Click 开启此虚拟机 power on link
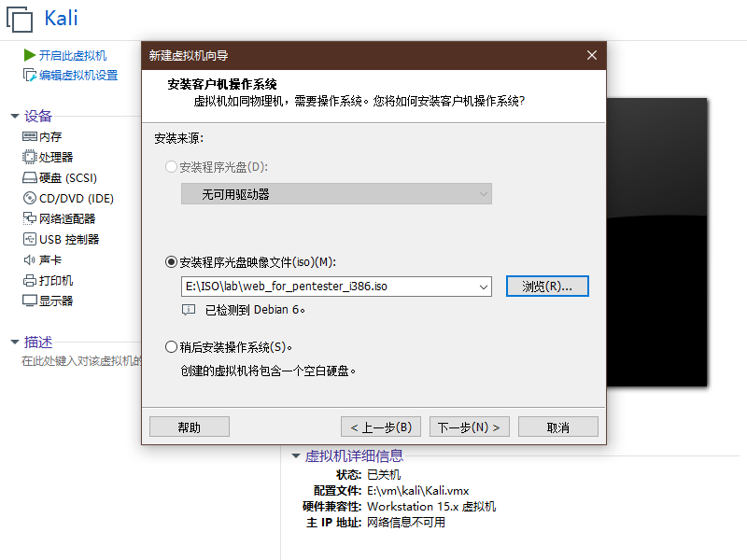This screenshot has width=747, height=560. point(73,56)
